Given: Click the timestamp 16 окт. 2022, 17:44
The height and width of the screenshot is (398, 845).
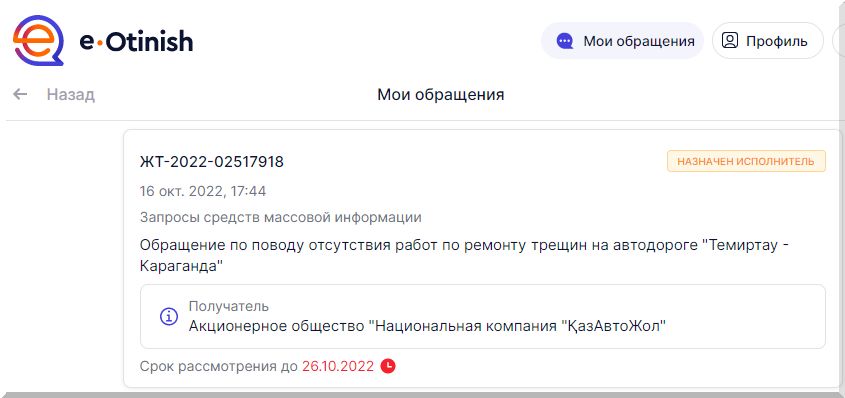Looking at the screenshot, I should (x=203, y=191).
